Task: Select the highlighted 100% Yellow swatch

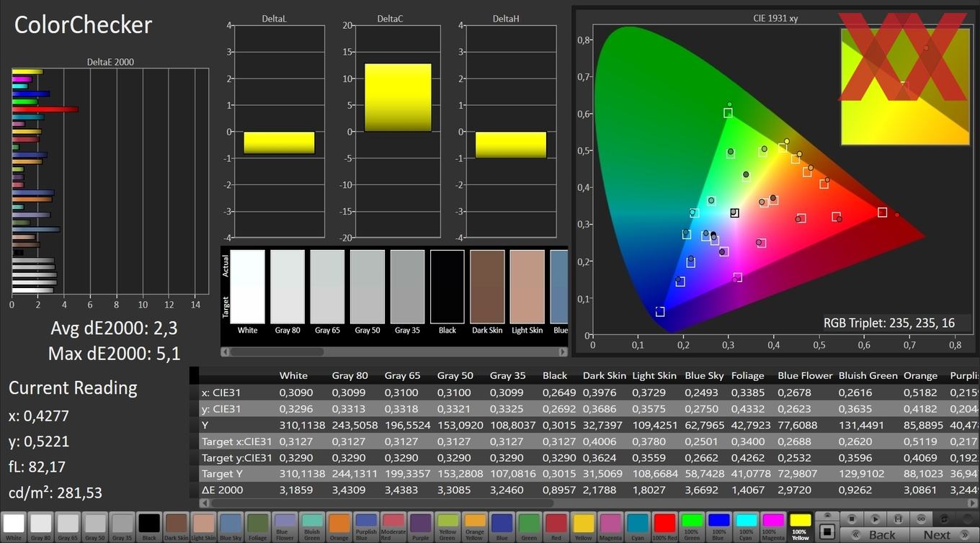Action: coord(800,526)
